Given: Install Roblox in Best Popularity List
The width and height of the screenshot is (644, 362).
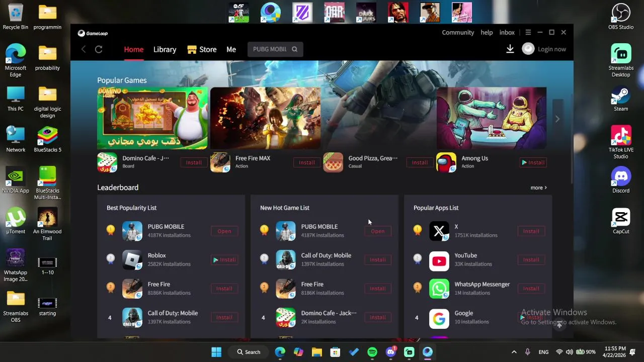Looking at the screenshot, I should click(x=224, y=260).
